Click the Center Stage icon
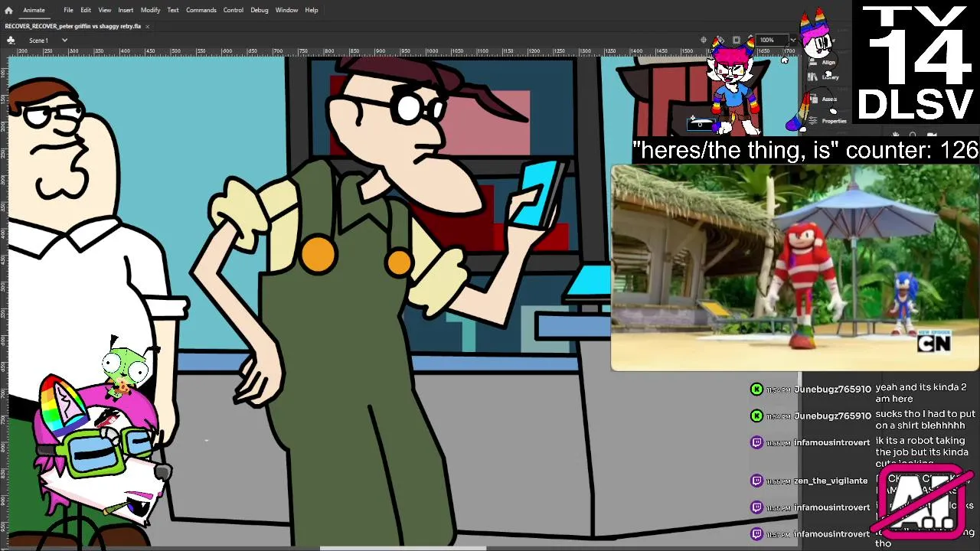Screen dimensions: 980x551 [704, 40]
